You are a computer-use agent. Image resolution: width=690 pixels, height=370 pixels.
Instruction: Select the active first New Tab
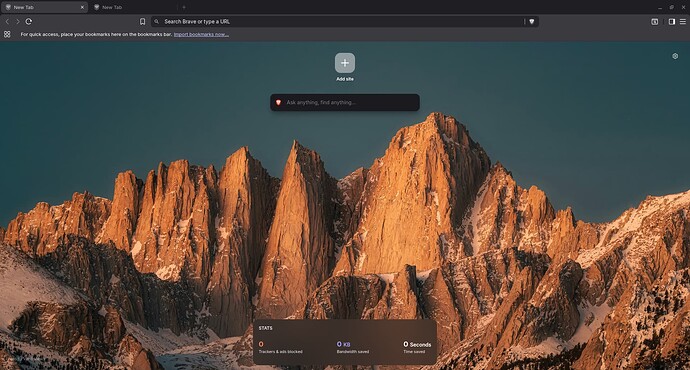pyautogui.click(x=44, y=7)
